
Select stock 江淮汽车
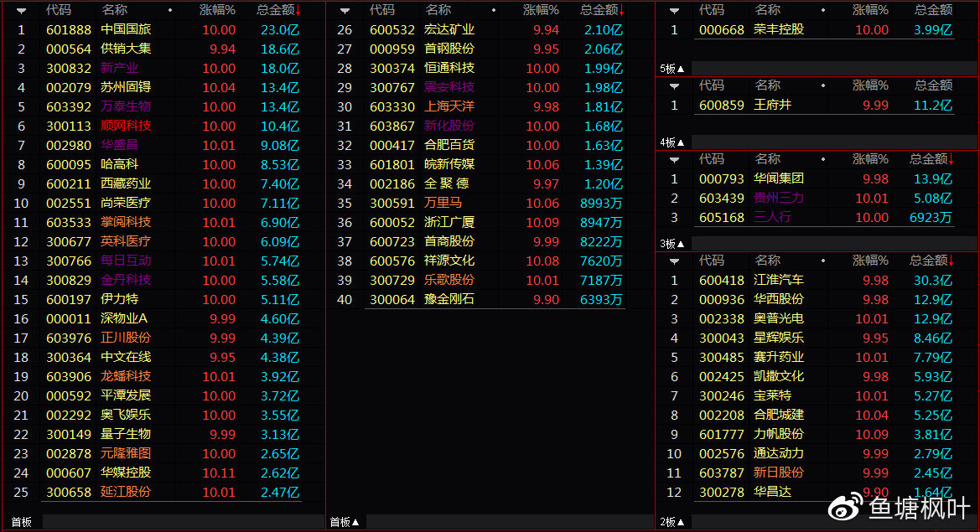tap(779, 281)
